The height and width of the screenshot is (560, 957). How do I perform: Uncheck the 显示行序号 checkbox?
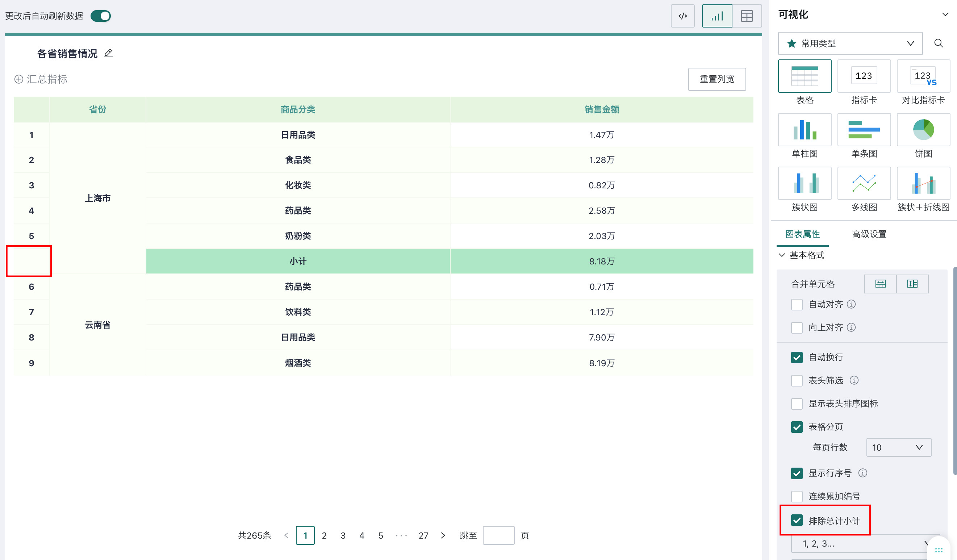click(x=797, y=473)
